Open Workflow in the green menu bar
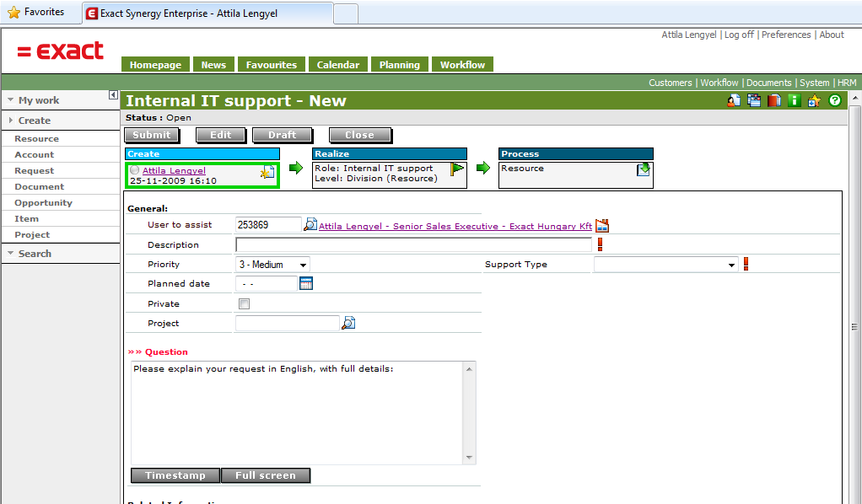 (x=719, y=83)
